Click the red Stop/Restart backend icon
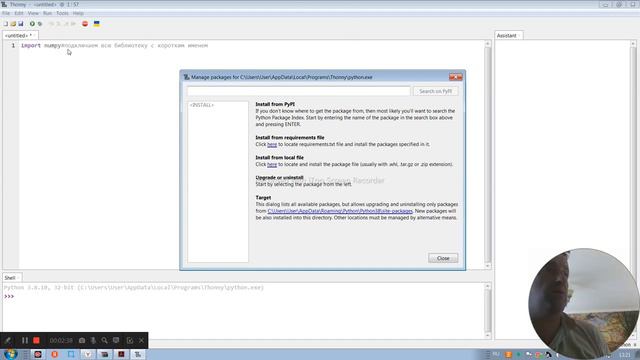Image resolution: width=640 pixels, height=360 pixels. tap(85, 24)
